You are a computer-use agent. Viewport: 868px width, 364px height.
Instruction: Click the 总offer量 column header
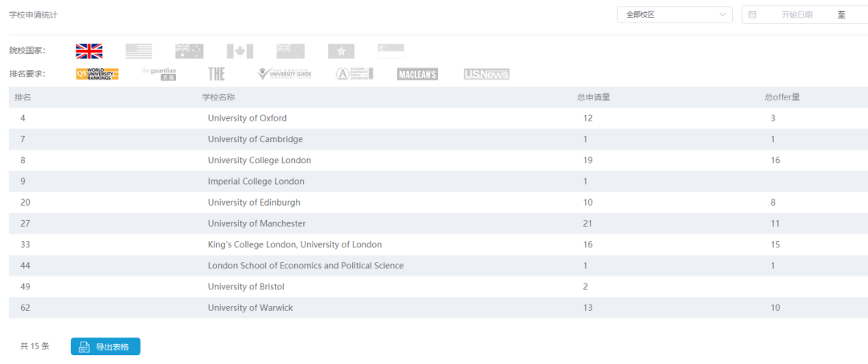pyautogui.click(x=782, y=97)
